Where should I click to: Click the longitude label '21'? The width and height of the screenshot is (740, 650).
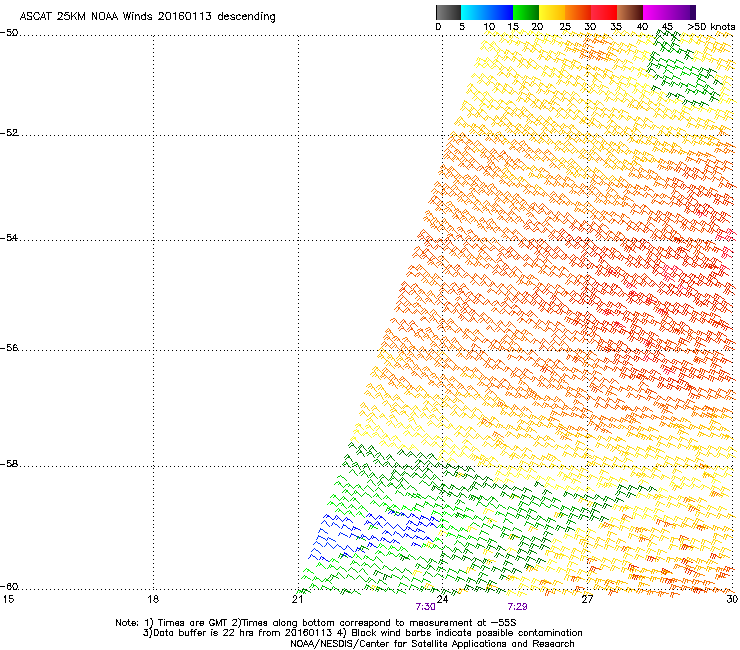(297, 599)
